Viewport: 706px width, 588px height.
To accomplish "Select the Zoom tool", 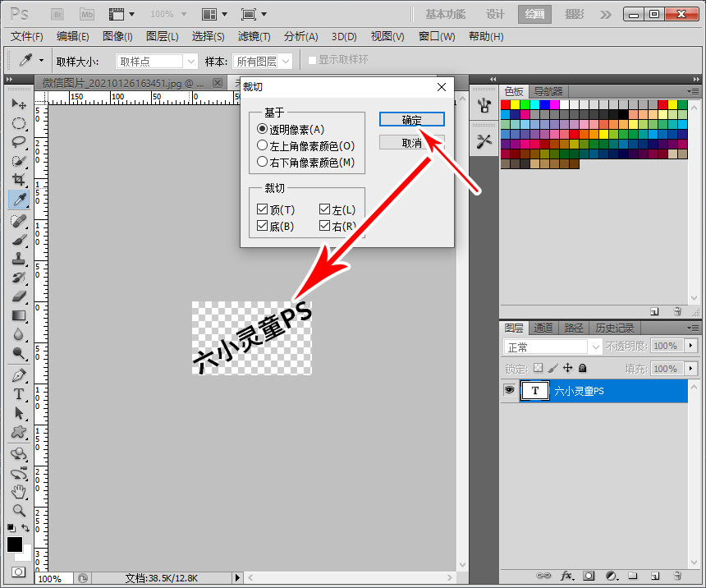I will pos(18,511).
